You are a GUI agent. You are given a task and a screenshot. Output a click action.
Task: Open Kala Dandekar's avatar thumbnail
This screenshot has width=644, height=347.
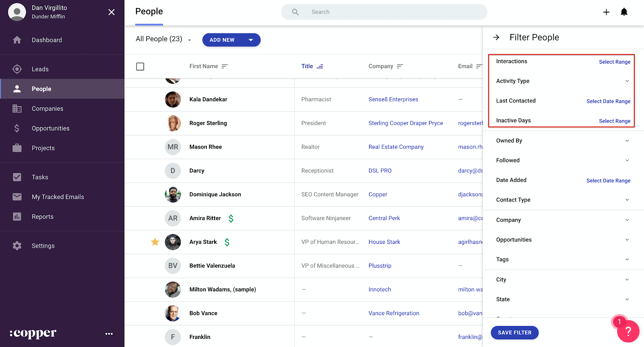click(x=173, y=100)
